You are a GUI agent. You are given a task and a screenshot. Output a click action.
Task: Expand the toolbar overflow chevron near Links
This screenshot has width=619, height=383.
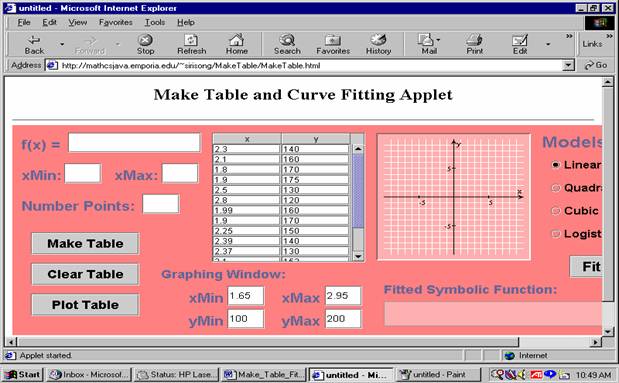coord(569,36)
